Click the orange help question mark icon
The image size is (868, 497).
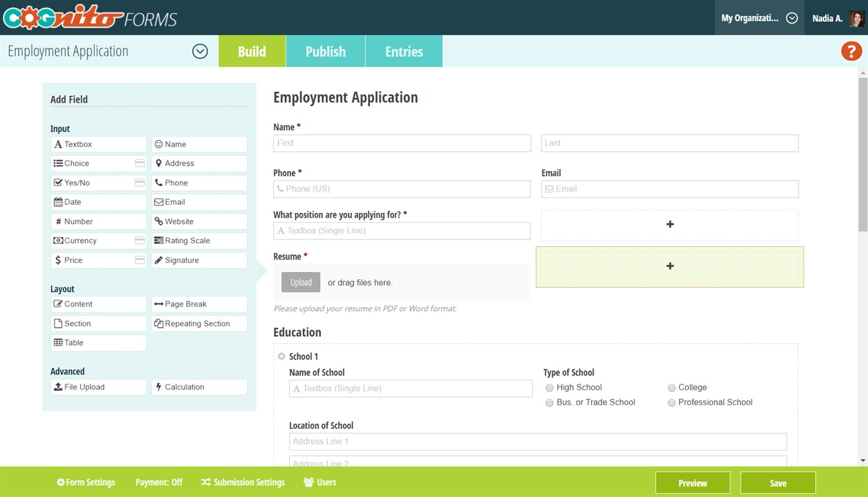click(x=851, y=51)
